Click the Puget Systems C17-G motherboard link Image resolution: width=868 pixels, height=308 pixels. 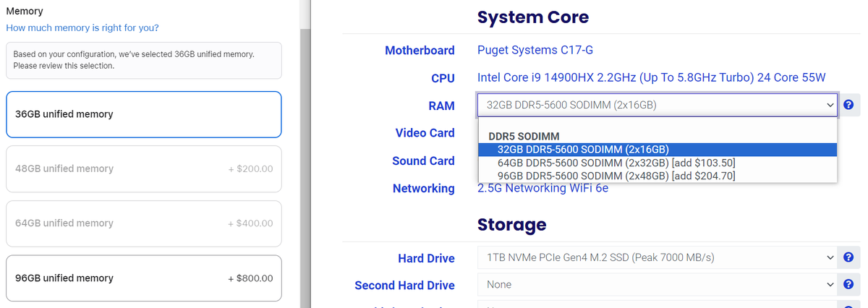pyautogui.click(x=535, y=51)
